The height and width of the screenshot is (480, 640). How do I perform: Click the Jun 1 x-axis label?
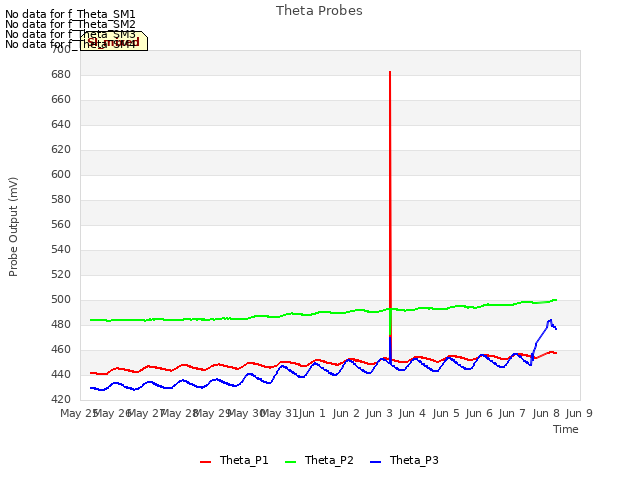(x=312, y=413)
